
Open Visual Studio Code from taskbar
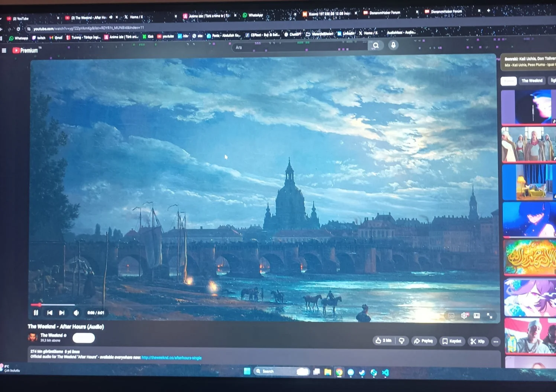[x=385, y=372]
